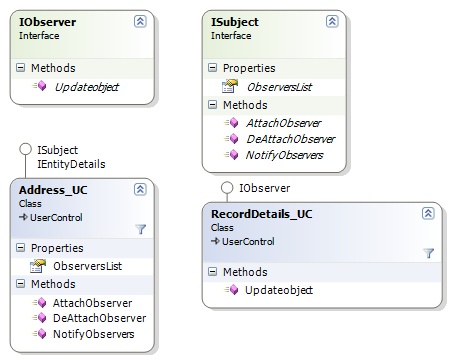This screenshot has height=361, width=451.
Task: Click the filter icon in Address_UC header
Action: (141, 229)
